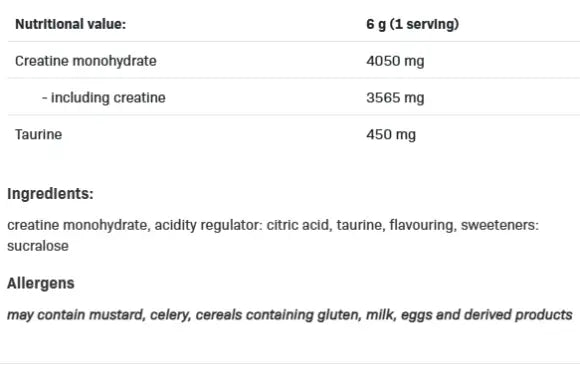Select the '6 g (1 serving)' column header
Viewport: 580px width, 386px height.
click(x=412, y=24)
